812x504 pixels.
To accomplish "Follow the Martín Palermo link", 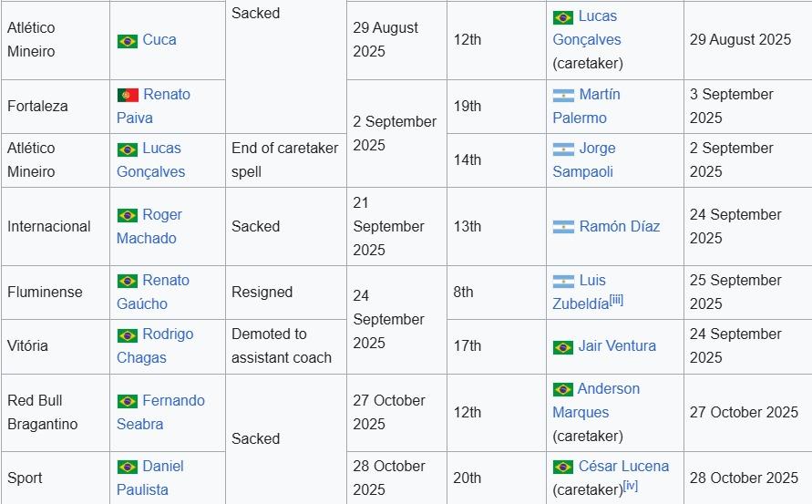I will pyautogui.click(x=599, y=95).
